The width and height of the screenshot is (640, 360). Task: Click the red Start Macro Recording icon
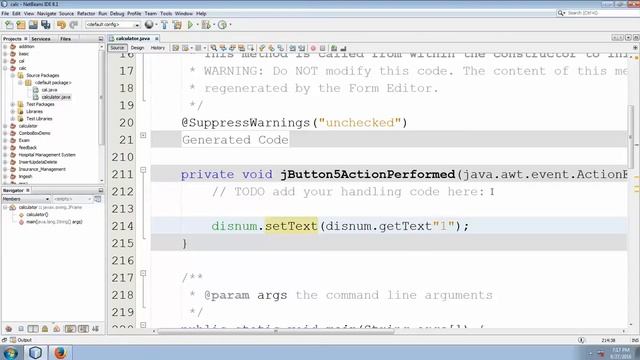pos(313,48)
